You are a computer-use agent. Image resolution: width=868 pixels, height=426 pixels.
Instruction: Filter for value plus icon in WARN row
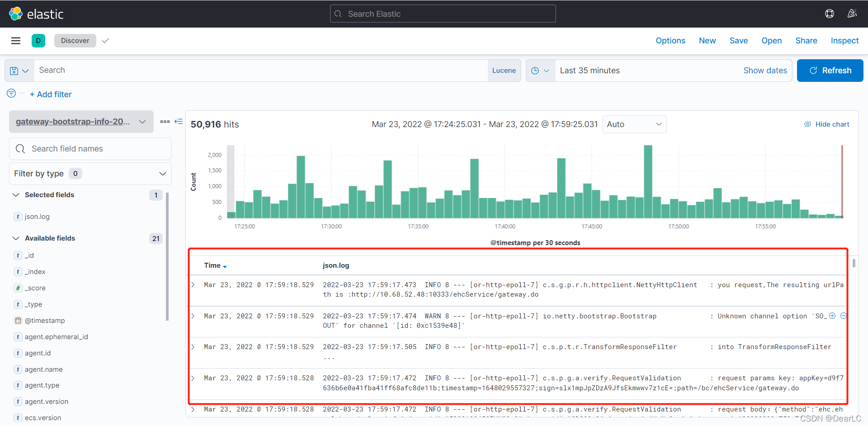(832, 316)
